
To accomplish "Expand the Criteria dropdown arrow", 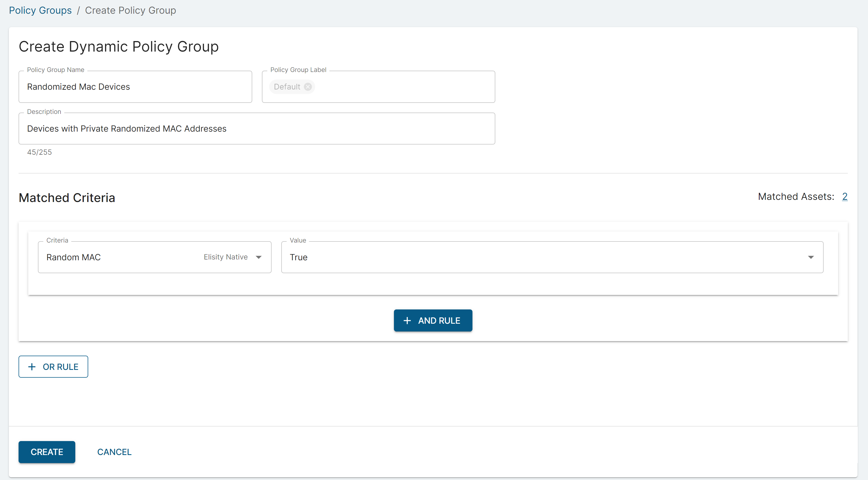I will 258,257.
